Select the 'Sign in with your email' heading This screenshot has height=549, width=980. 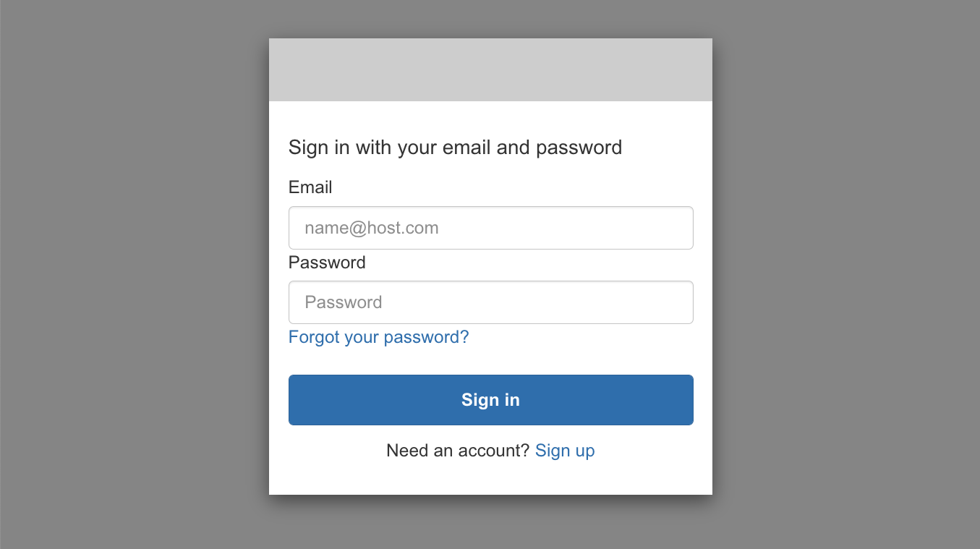pyautogui.click(x=455, y=148)
